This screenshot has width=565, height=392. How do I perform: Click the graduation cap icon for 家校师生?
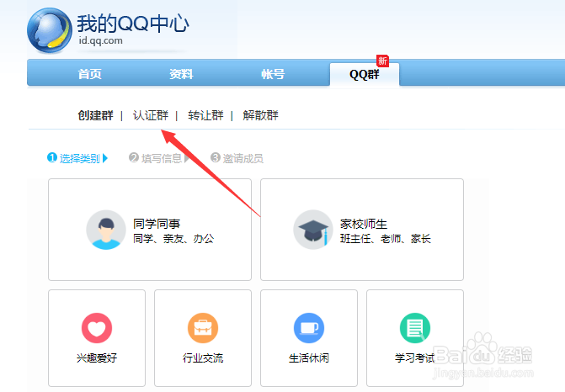tap(313, 230)
